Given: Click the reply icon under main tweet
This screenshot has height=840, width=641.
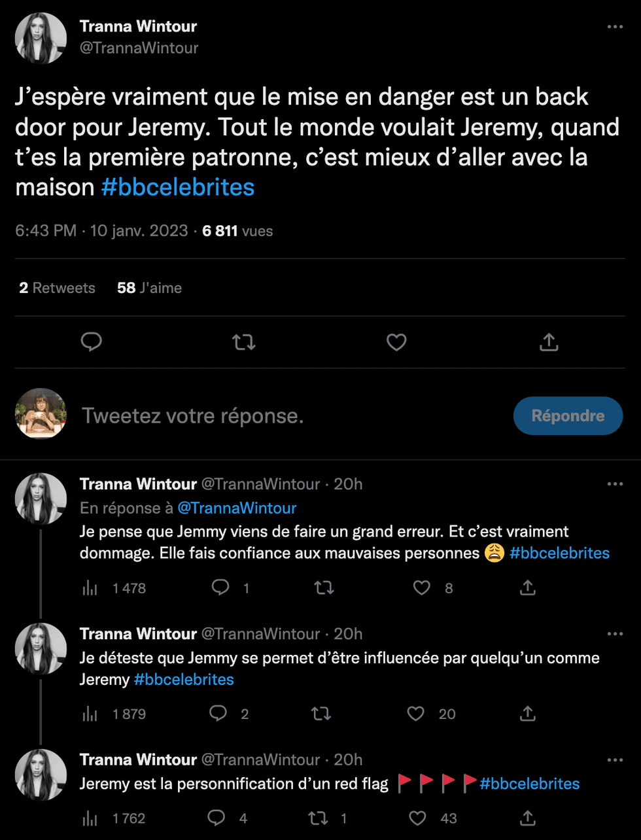Looking at the screenshot, I should (91, 341).
